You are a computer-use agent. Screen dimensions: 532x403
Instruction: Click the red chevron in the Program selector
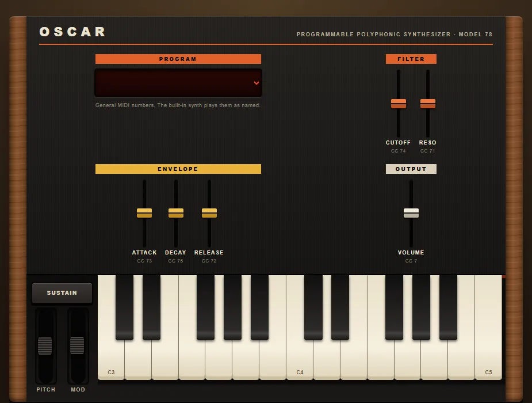click(257, 83)
